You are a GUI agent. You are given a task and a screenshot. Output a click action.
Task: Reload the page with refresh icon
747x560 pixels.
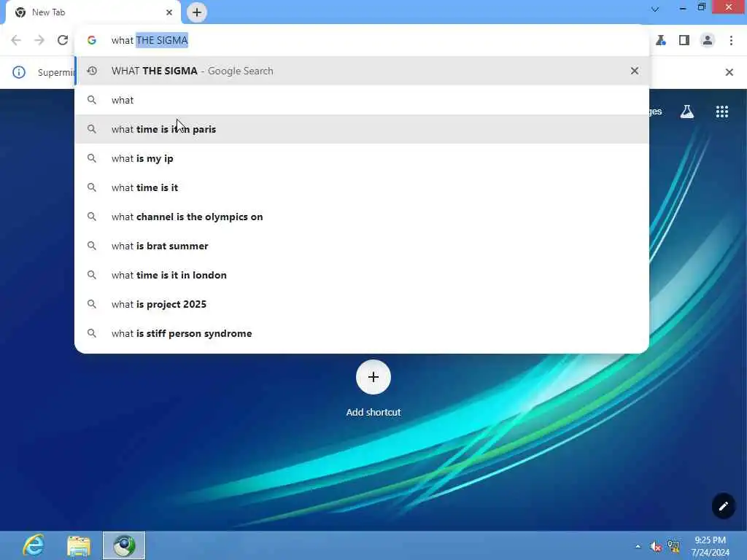[x=63, y=41]
